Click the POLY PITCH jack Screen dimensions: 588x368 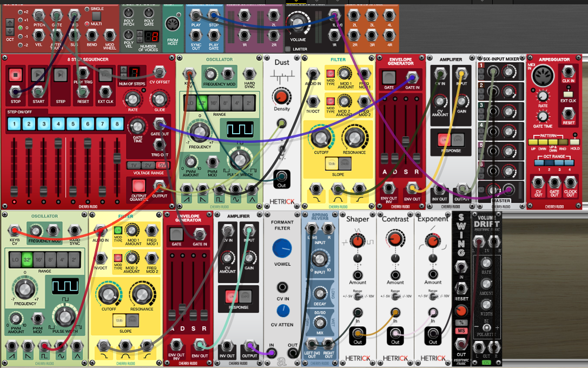[129, 13]
